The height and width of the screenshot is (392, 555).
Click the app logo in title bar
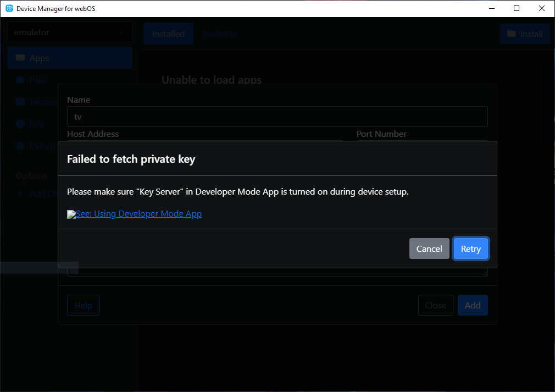tap(9, 8)
